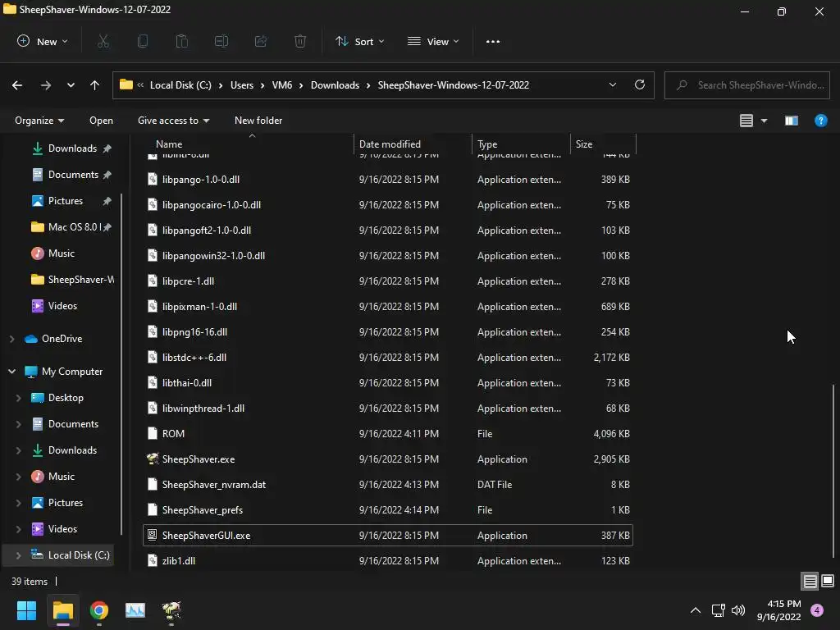This screenshot has width=840, height=630.
Task: Open recent locations dropdown arrow
Action: [x=71, y=85]
